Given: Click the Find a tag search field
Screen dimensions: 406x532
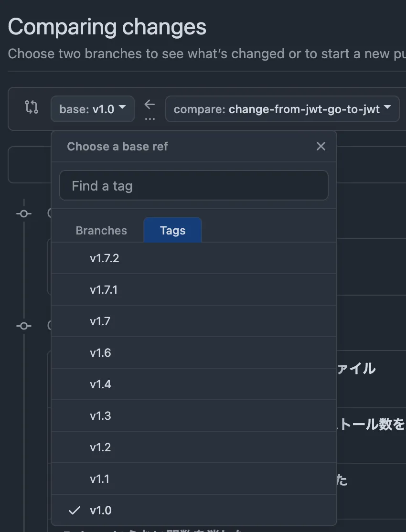Looking at the screenshot, I should [x=193, y=185].
